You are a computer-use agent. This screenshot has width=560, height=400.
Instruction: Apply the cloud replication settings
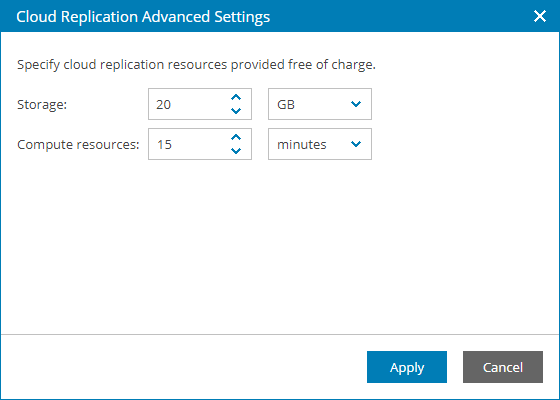coord(407,367)
